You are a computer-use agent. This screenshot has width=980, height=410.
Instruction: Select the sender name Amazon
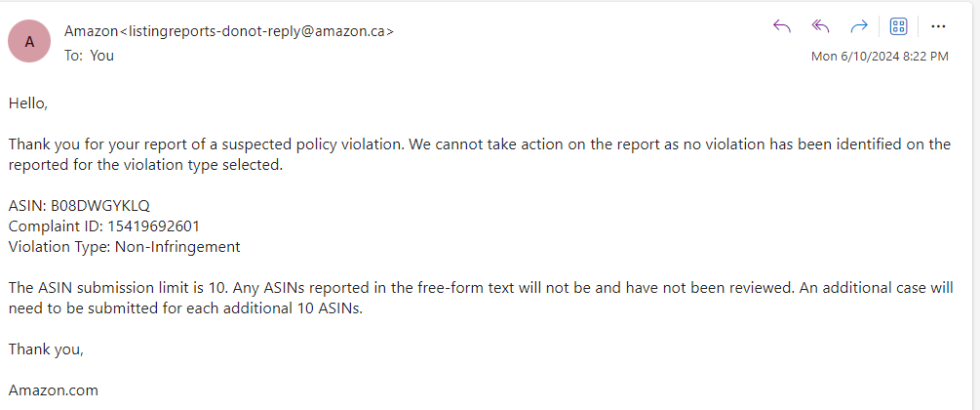(91, 31)
